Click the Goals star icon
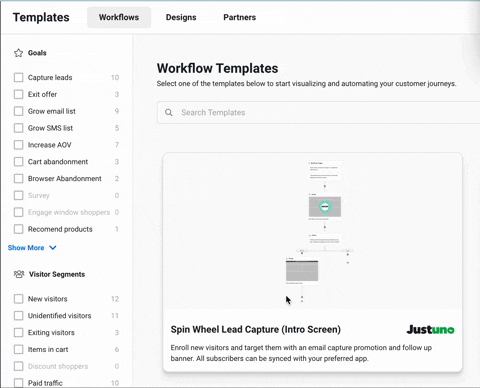This screenshot has height=388, width=480. coord(18,53)
